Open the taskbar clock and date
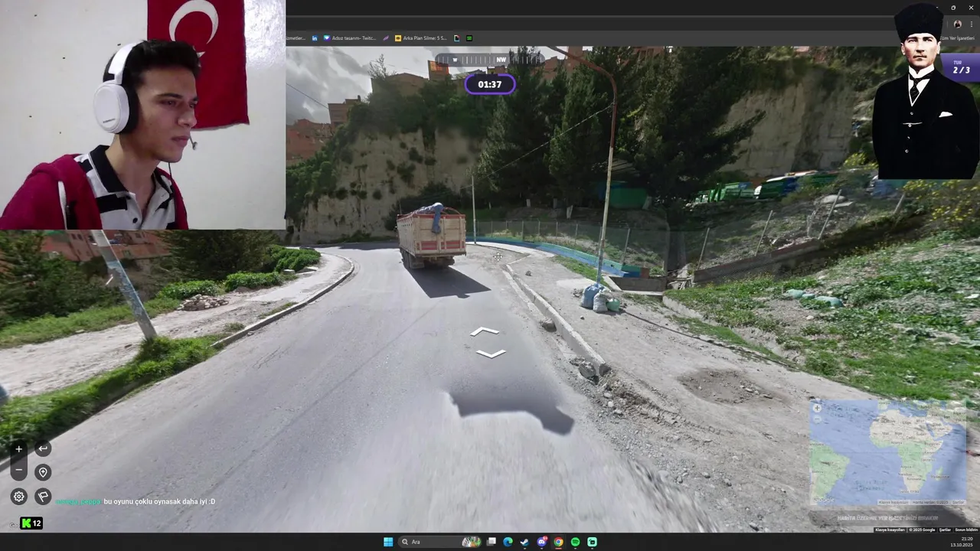Screen dimensions: 980x551 click(962, 542)
